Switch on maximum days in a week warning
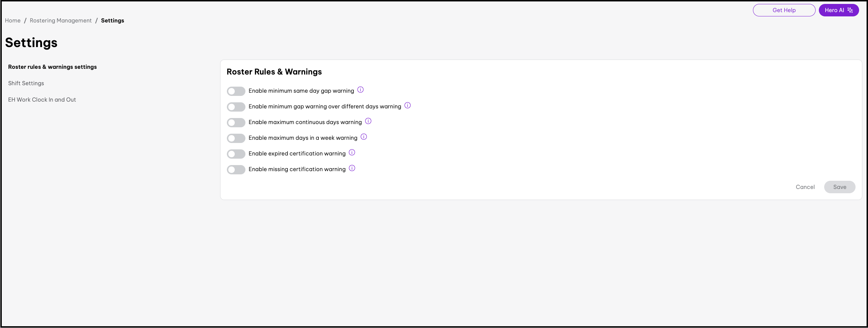Screen dimensions: 868x328 tap(236, 138)
